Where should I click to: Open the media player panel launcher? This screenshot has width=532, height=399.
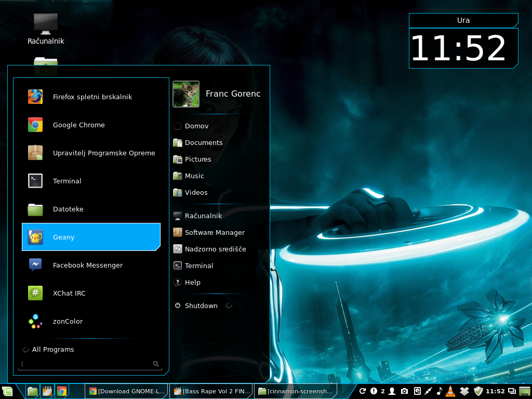(x=47, y=391)
